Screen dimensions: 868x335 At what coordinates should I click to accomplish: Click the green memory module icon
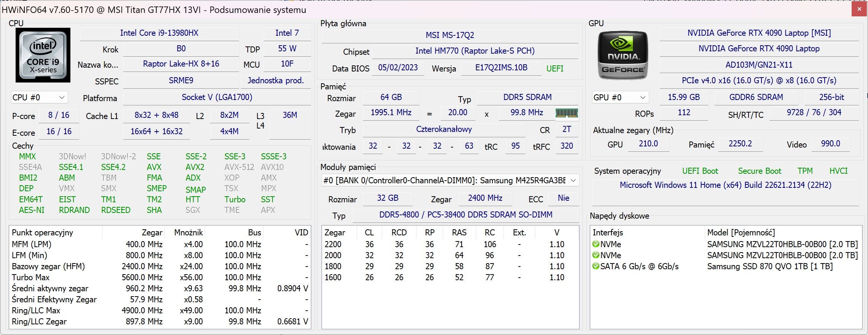tap(567, 113)
